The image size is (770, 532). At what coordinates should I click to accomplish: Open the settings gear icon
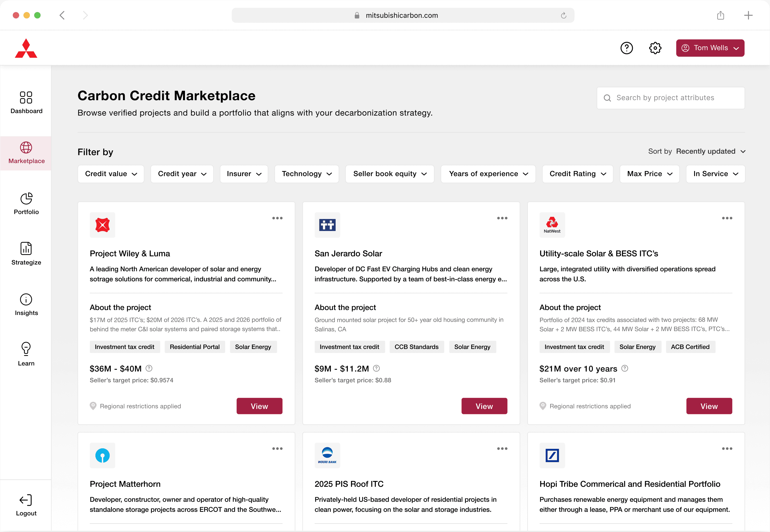point(655,48)
